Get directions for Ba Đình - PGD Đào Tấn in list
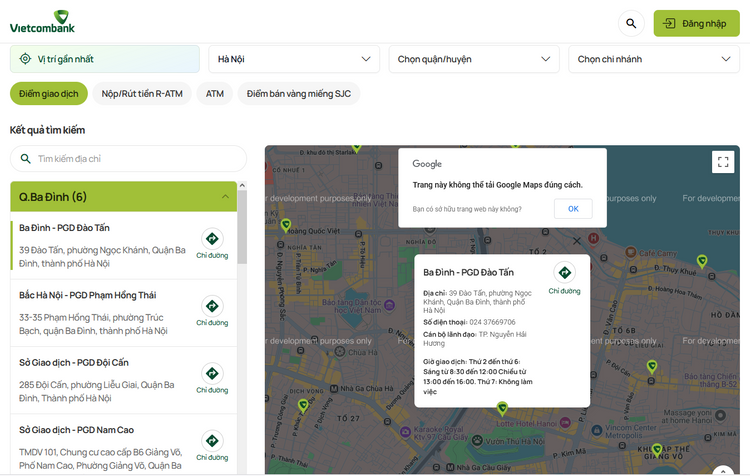Viewport: 750px width, 476px height. tap(212, 244)
